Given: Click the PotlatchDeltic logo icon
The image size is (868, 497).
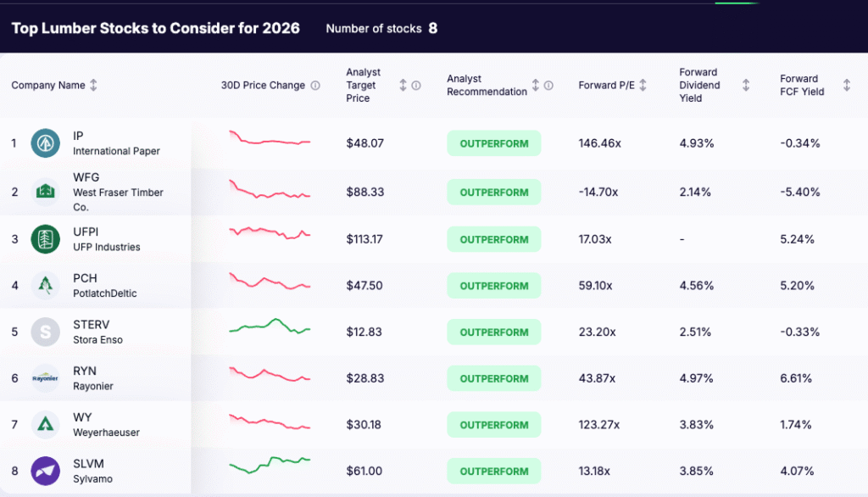Looking at the screenshot, I should 45,286.
